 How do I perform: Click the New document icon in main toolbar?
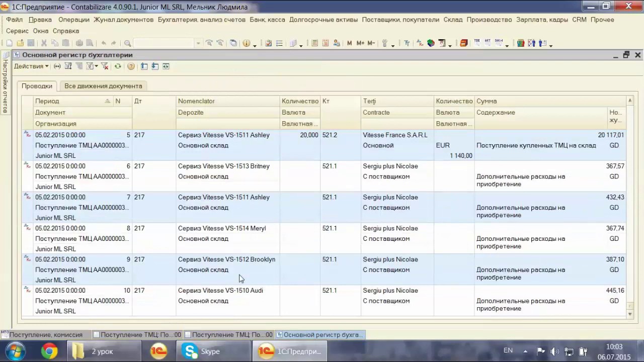point(9,43)
